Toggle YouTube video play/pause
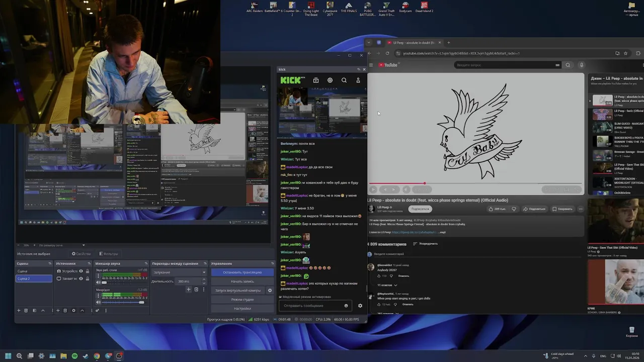644x362 pixels. (x=373, y=190)
